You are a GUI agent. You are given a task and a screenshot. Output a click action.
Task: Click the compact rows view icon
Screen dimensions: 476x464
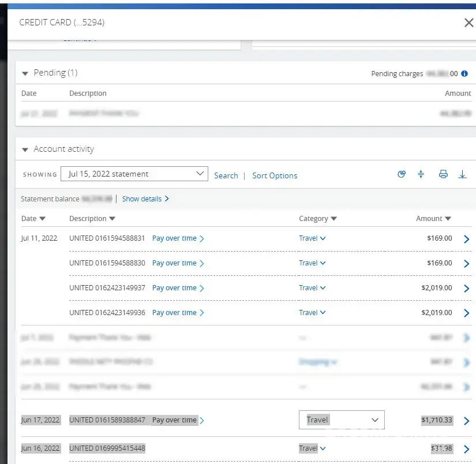pos(421,174)
